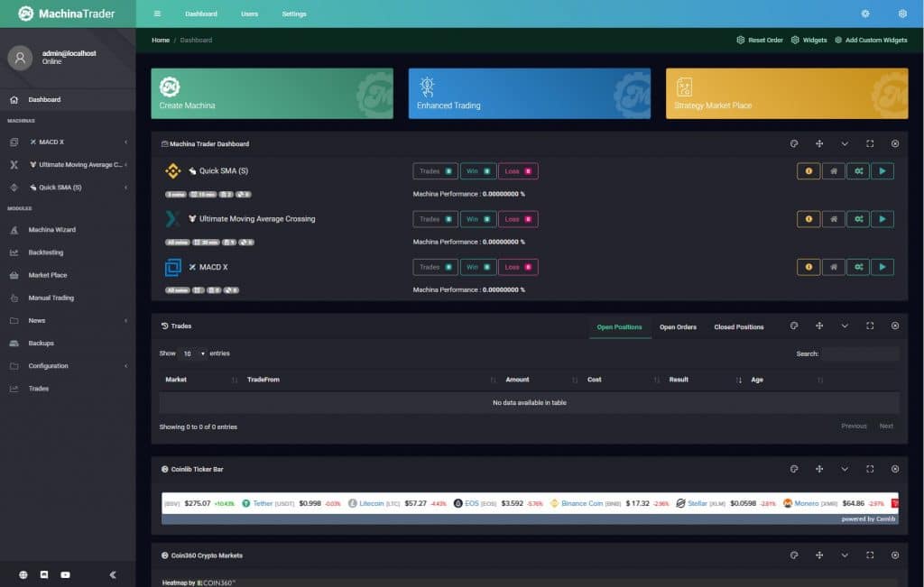Expand the Quick SMA (S) sidebar item arrow
This screenshot has width=924, height=587.
[x=125, y=188]
